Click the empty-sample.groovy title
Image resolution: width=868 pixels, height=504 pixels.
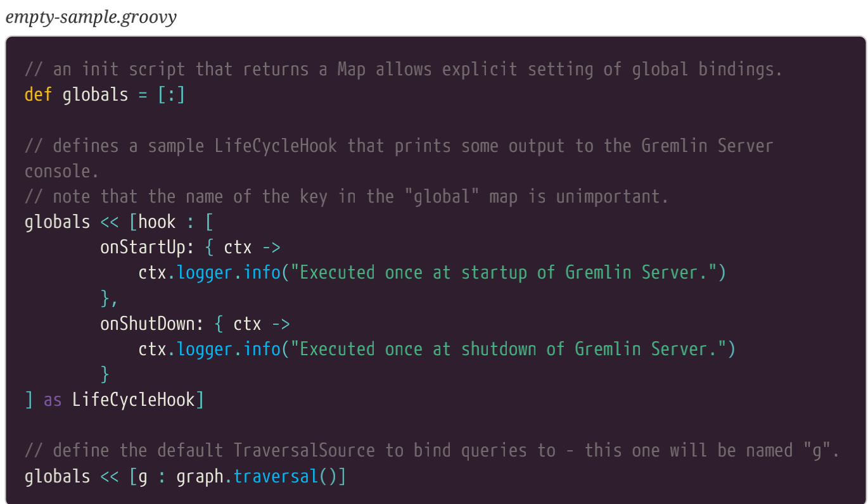coord(91,16)
